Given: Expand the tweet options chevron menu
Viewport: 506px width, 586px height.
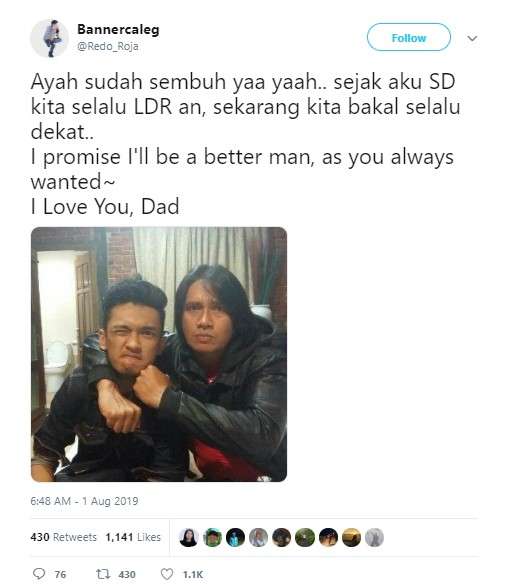Looking at the screenshot, I should click(x=472, y=38).
